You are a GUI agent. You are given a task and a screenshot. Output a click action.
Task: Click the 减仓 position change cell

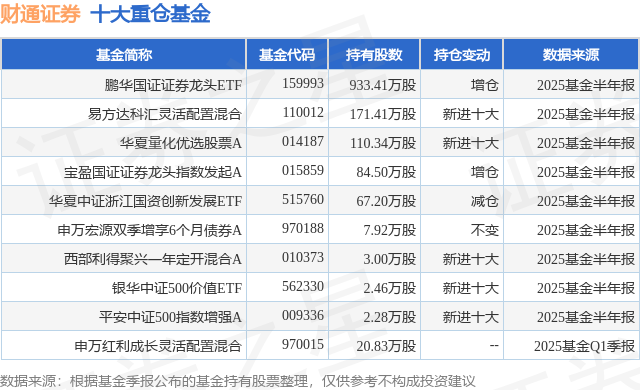coord(484,201)
